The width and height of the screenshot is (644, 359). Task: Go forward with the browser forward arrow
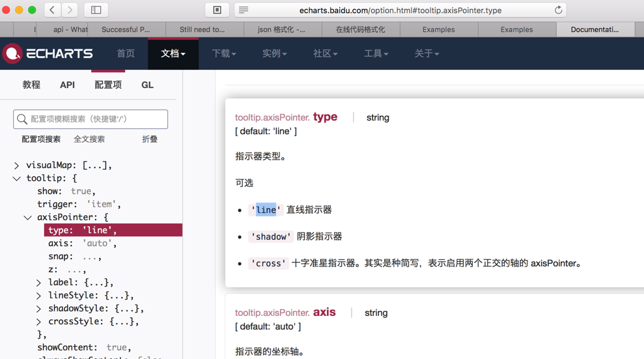click(70, 10)
